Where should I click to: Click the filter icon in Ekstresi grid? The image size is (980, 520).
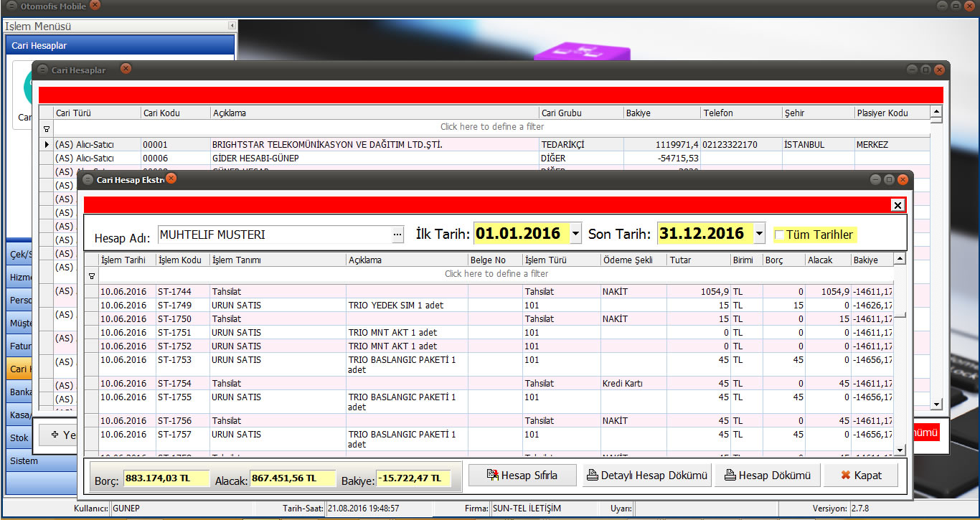pos(91,275)
